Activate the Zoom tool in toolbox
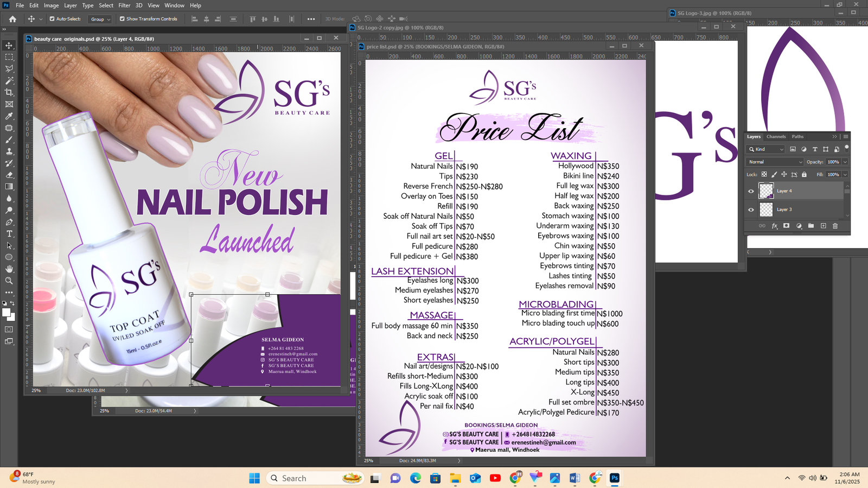Screen dimensions: 868x488 coord(9,281)
